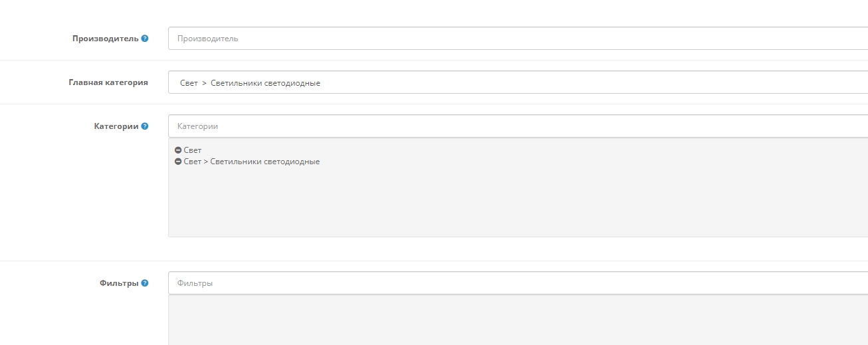Focus the Фильтры input field
The image size is (868, 345).
point(517,283)
